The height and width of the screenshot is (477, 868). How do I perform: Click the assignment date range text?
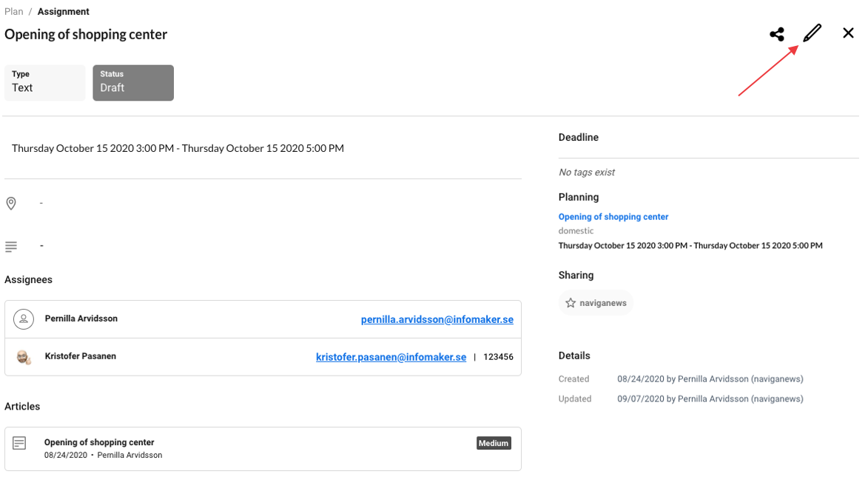178,148
